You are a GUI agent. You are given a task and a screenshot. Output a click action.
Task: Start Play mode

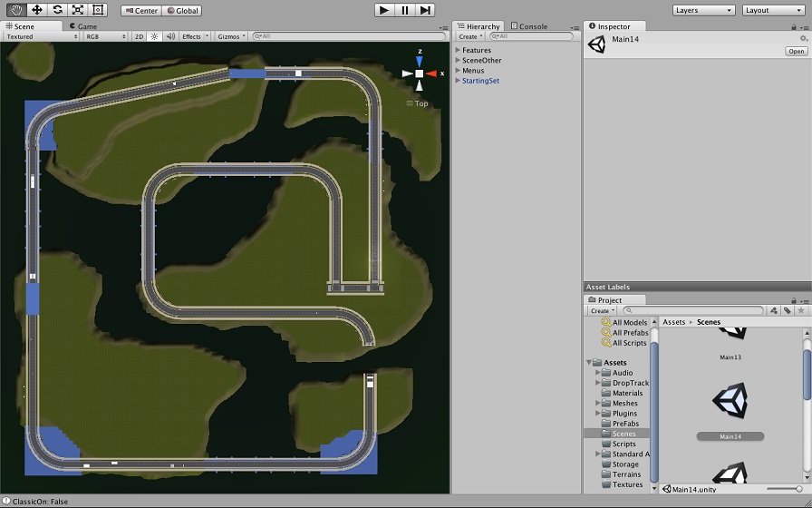tap(384, 10)
